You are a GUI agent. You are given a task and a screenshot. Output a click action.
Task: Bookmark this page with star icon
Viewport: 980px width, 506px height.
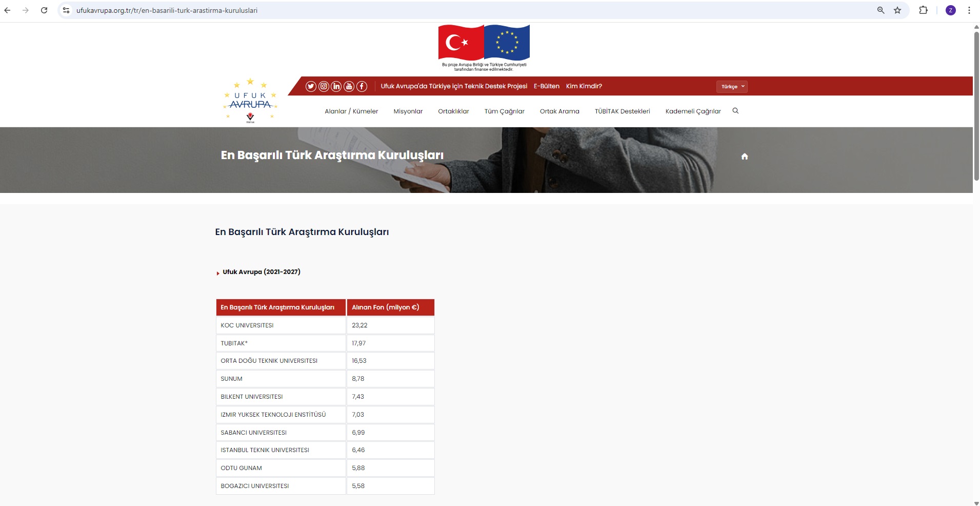click(x=897, y=10)
